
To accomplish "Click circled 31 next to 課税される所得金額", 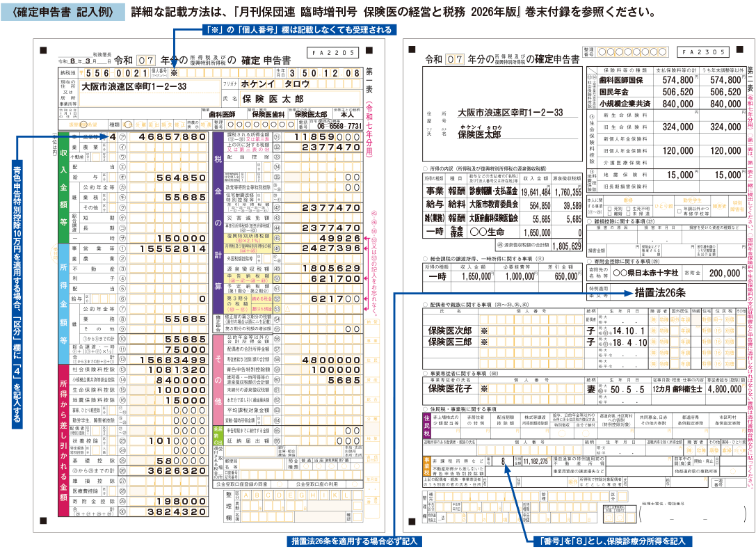I will (x=277, y=137).
